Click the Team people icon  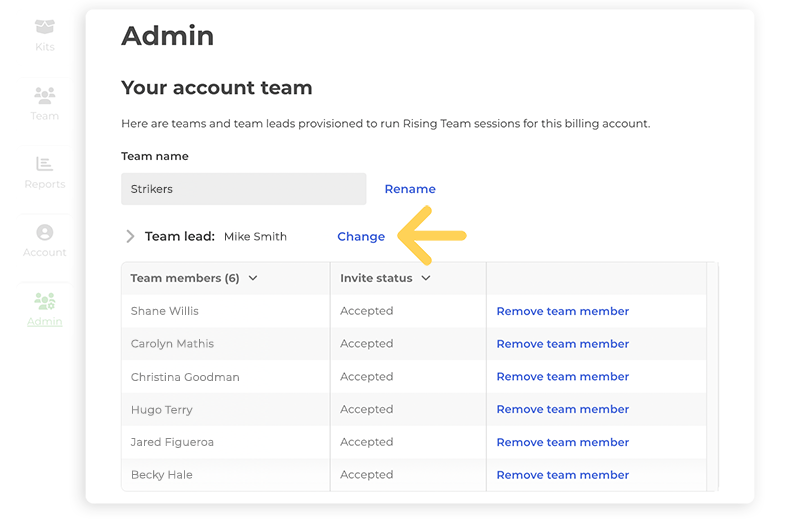[x=44, y=96]
